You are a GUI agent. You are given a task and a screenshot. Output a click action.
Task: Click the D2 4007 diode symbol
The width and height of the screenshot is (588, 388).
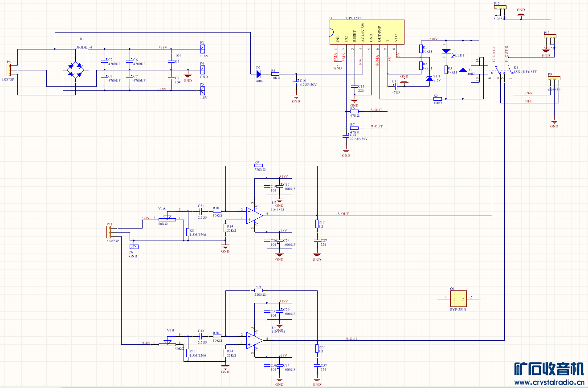(259, 74)
